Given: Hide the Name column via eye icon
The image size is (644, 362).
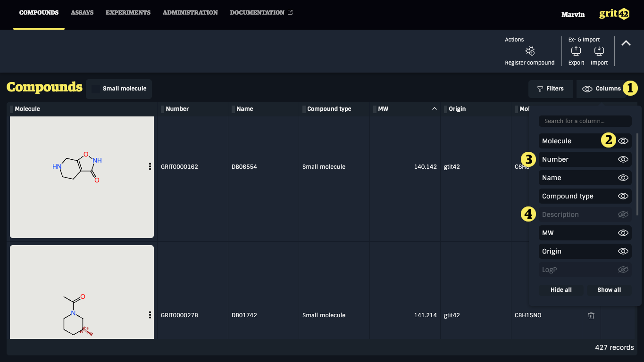Looking at the screenshot, I should 623,178.
